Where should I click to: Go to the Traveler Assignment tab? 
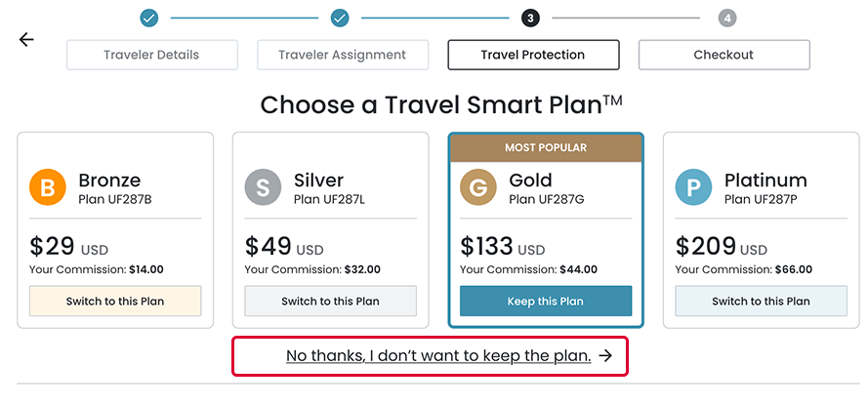tap(343, 55)
